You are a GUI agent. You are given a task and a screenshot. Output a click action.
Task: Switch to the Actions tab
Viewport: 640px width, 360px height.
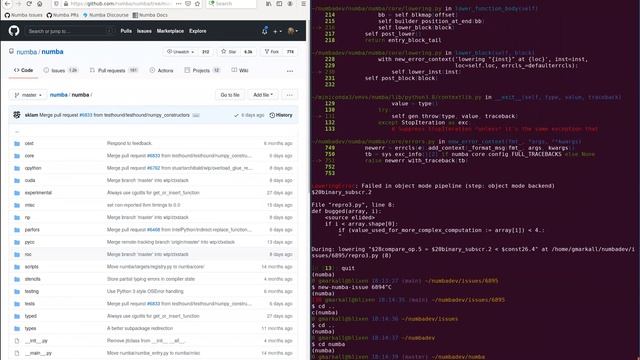point(161,70)
